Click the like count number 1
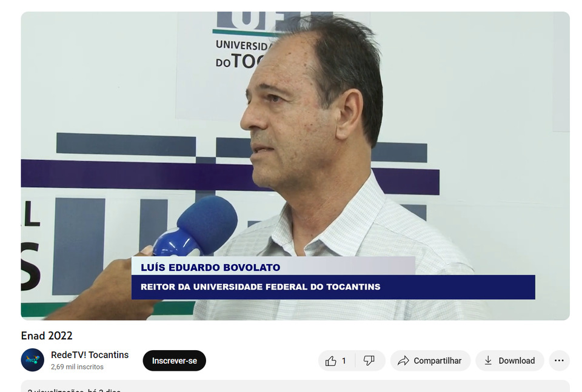Viewport: 582px width, 392px height. coord(344,361)
